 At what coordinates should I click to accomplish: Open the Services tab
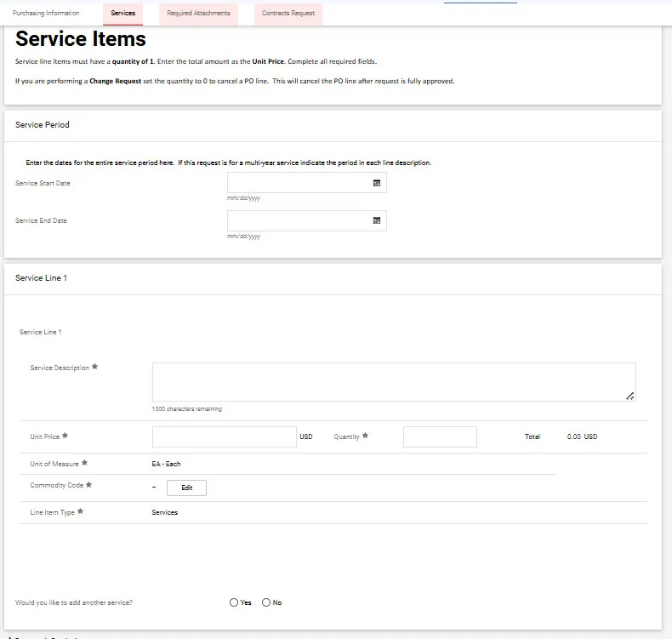[x=123, y=14]
